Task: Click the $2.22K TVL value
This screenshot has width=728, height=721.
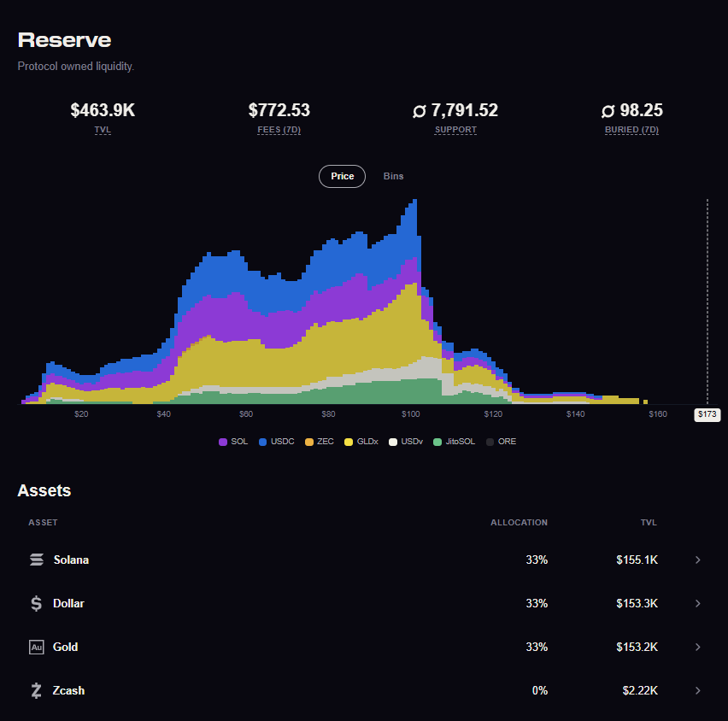Action: point(640,691)
